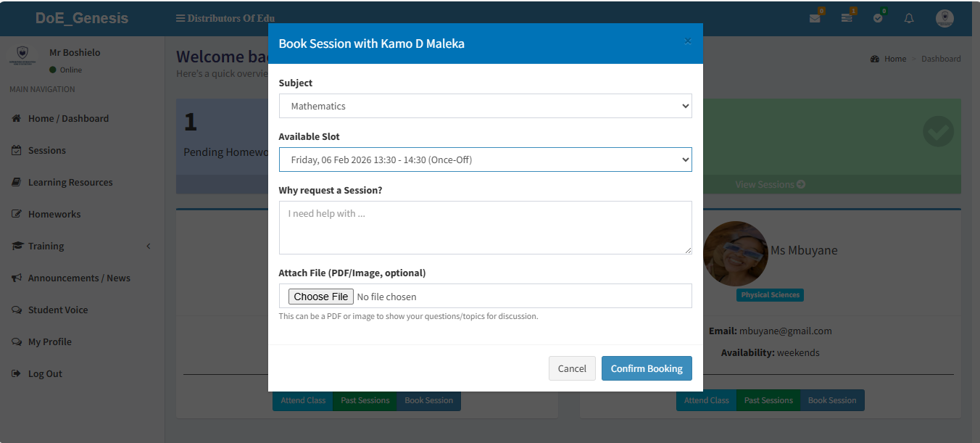Click the hamburger menu toggle icon
The image size is (980, 443).
point(180,18)
